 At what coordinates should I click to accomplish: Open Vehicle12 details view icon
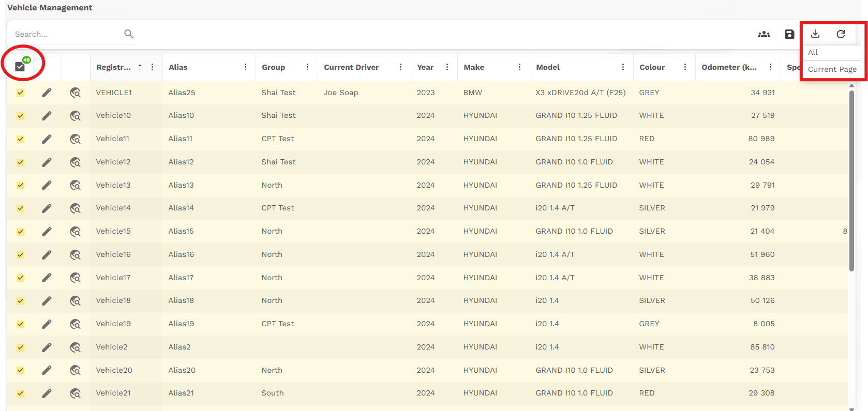point(76,162)
